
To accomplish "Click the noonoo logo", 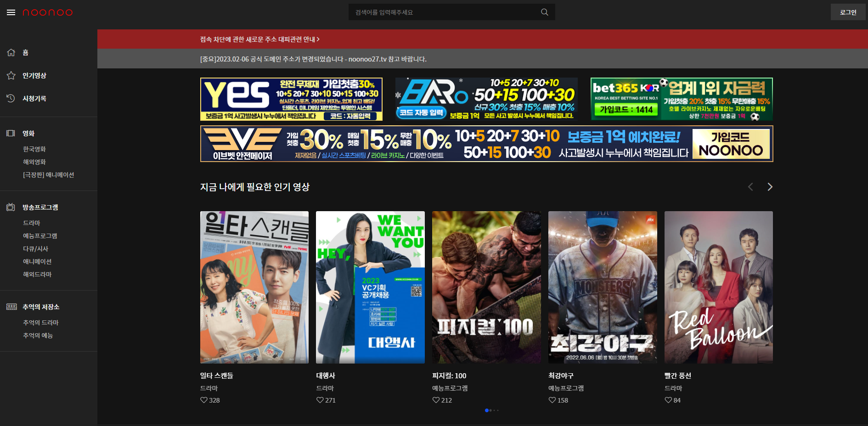I will point(48,12).
